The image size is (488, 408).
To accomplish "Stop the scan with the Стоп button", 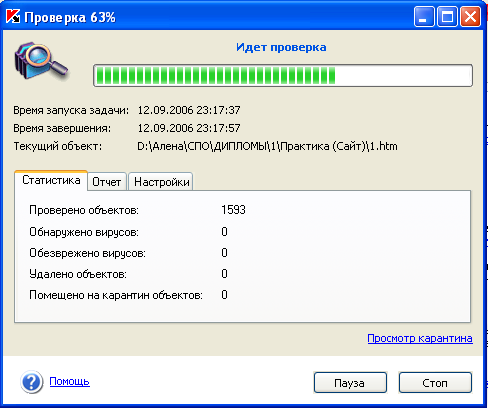I will 435,383.
